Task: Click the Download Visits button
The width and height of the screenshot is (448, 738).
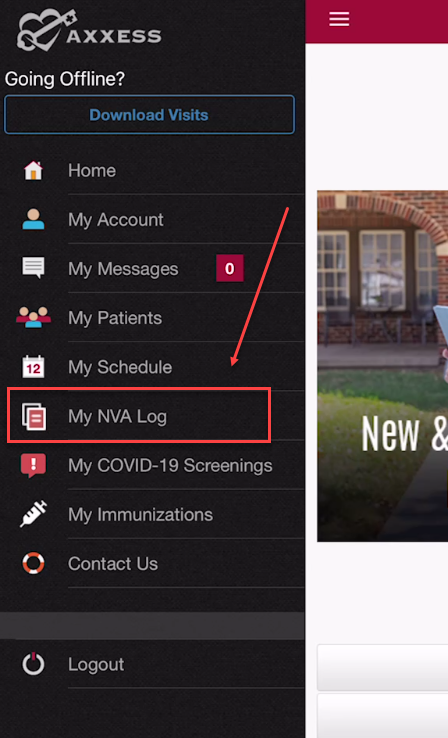Action: pos(150,115)
